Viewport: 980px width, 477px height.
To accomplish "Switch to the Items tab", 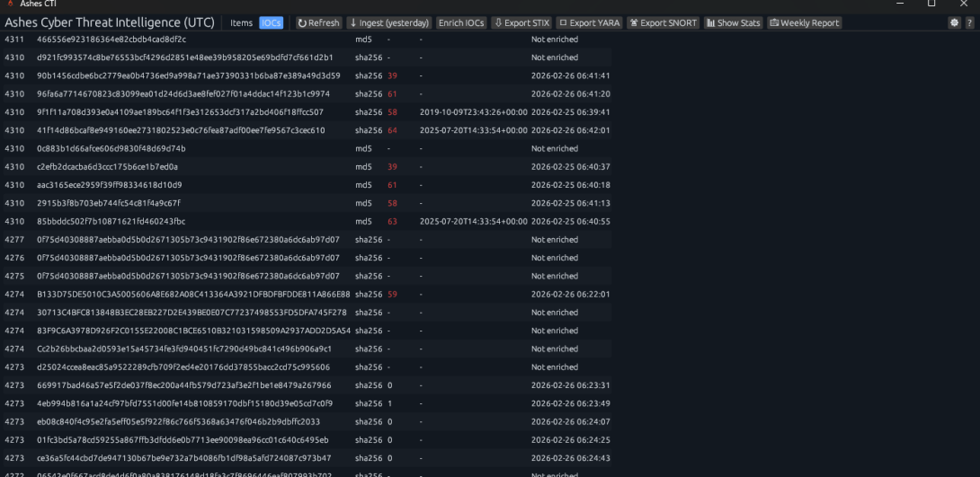I will coord(241,23).
